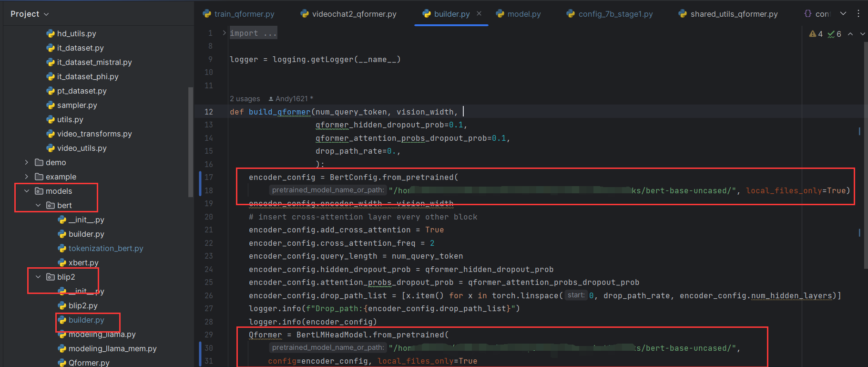Open blip2.py file
This screenshot has height=367, width=868.
pos(83,305)
